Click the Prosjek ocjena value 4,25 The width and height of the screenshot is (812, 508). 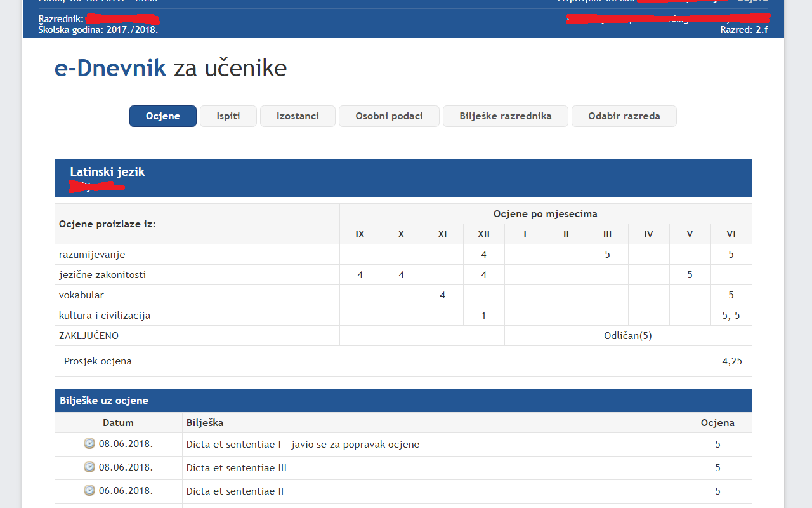pyautogui.click(x=732, y=361)
